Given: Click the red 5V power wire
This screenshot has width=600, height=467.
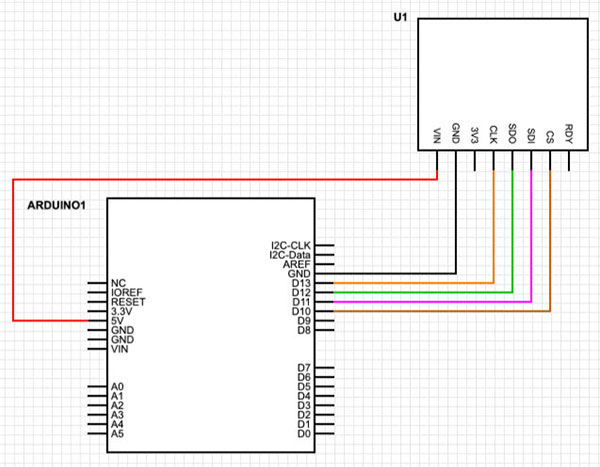Looking at the screenshot, I should click(x=13, y=250).
